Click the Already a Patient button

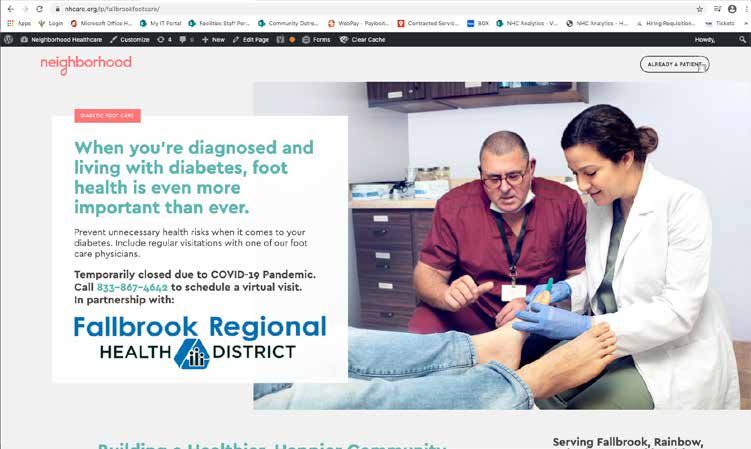tap(674, 64)
